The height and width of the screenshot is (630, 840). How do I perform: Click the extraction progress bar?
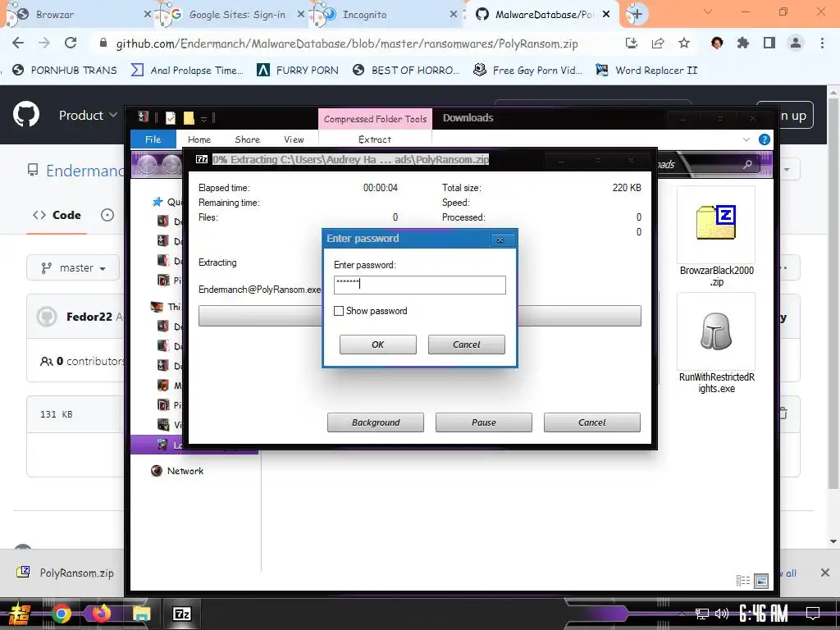pos(419,316)
